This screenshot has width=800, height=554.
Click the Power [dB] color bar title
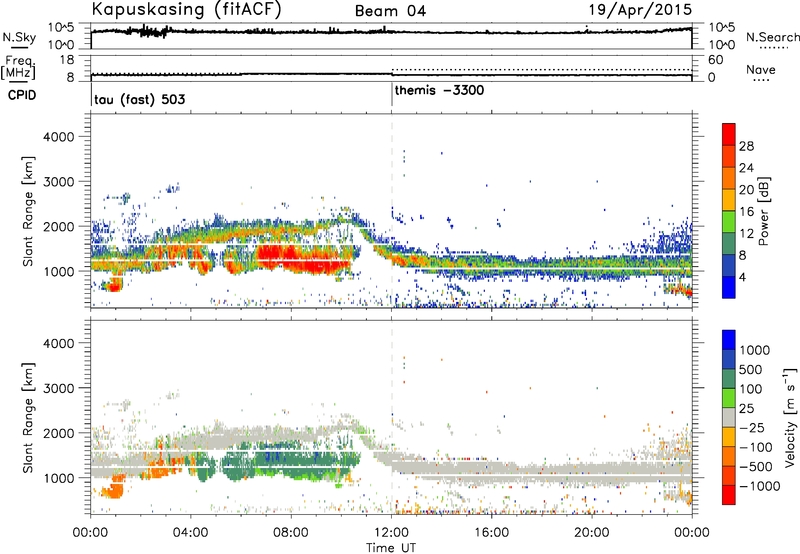tap(763, 211)
